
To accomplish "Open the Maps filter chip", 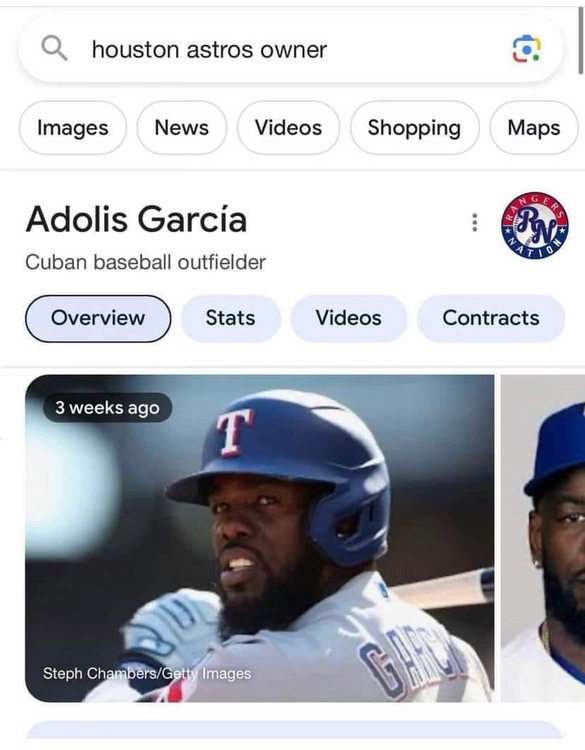I will point(534,128).
